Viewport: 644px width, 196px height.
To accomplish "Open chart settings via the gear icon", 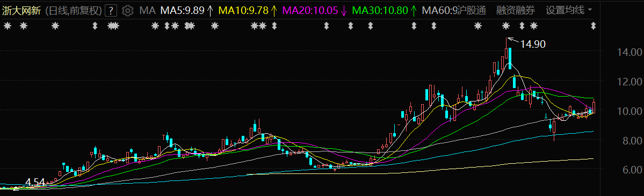I will (128, 10).
